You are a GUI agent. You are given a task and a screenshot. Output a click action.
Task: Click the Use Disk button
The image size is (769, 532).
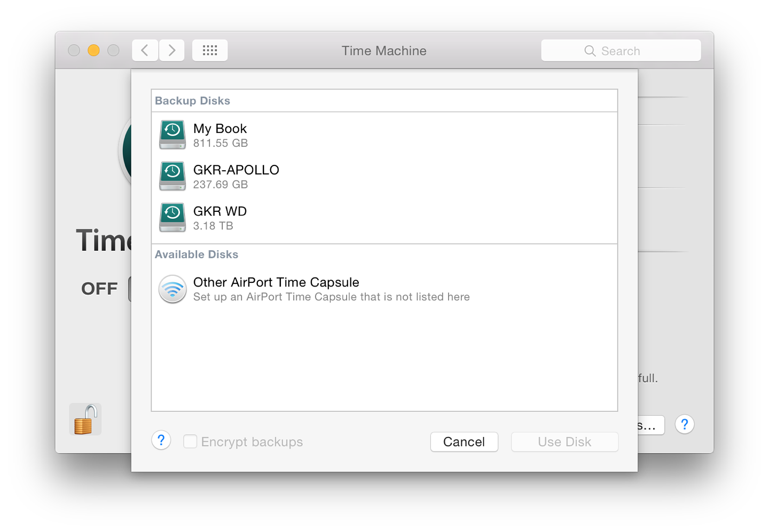(x=564, y=442)
